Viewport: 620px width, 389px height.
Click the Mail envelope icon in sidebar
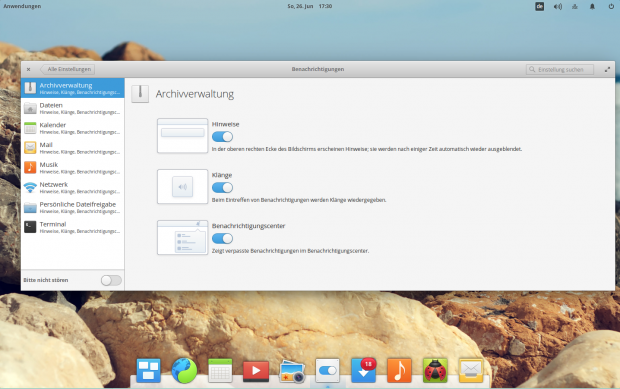pos(30,147)
